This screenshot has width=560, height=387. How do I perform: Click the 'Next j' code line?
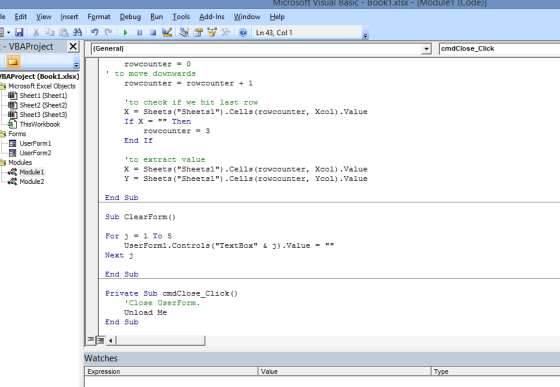[x=119, y=255]
